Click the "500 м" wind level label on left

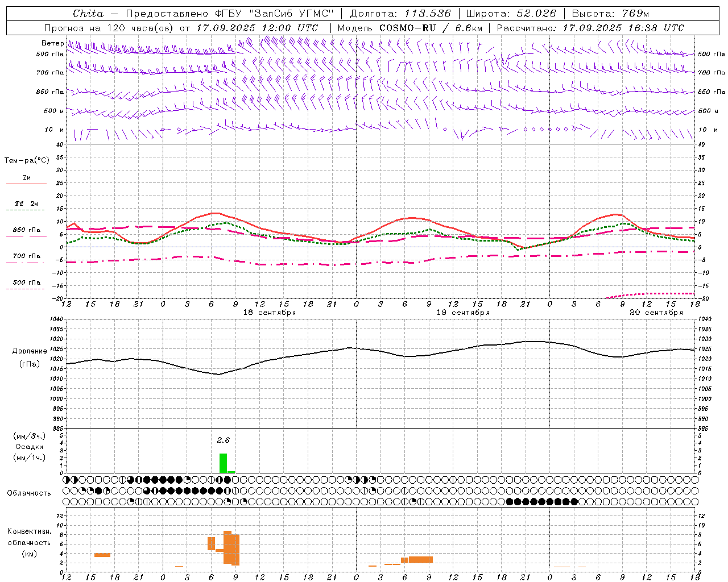click(53, 111)
